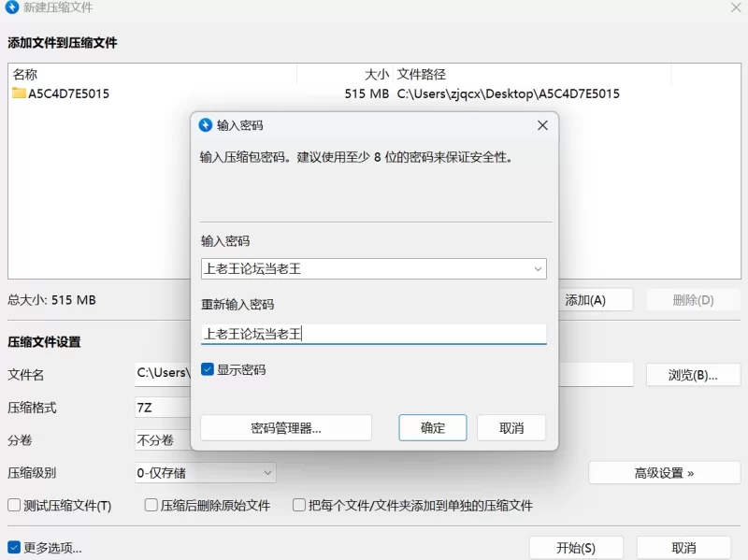Uncheck the 显示密码 checkbox
The width and height of the screenshot is (748, 560).
pos(208,369)
